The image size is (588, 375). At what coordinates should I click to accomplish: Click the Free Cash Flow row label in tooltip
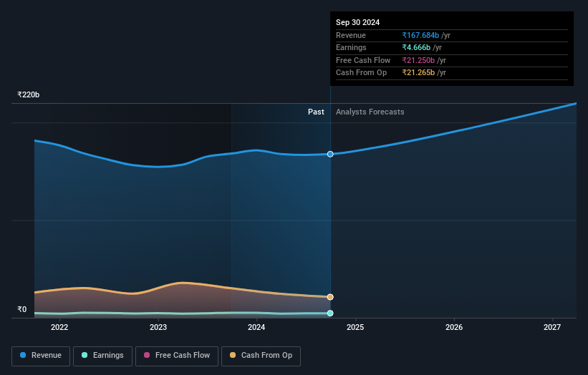click(x=363, y=60)
